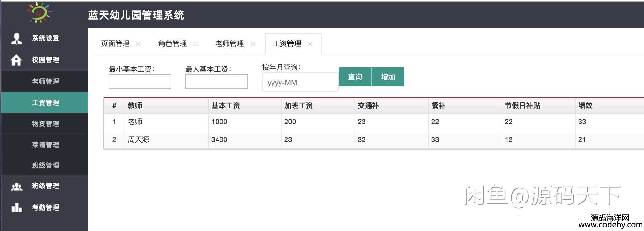This screenshot has height=231, width=644.
Task: Click the # column header
Action: [x=114, y=106]
